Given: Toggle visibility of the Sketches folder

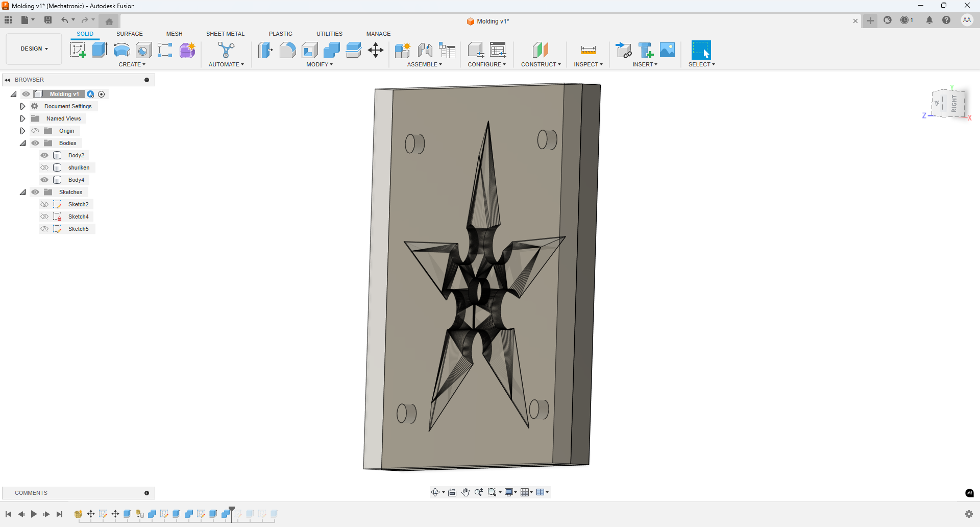Looking at the screenshot, I should [35, 192].
